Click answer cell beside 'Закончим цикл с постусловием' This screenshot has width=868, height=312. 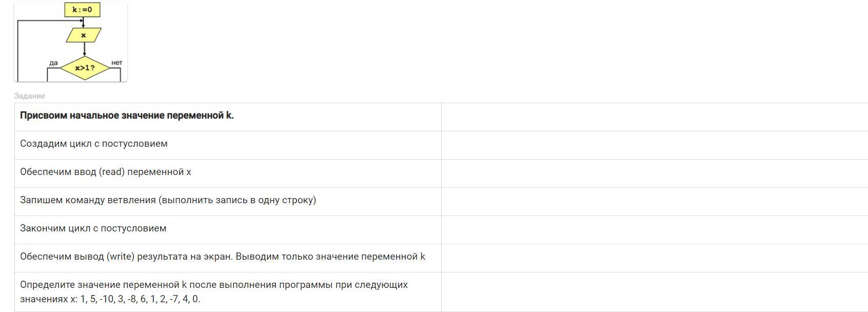(x=655, y=229)
